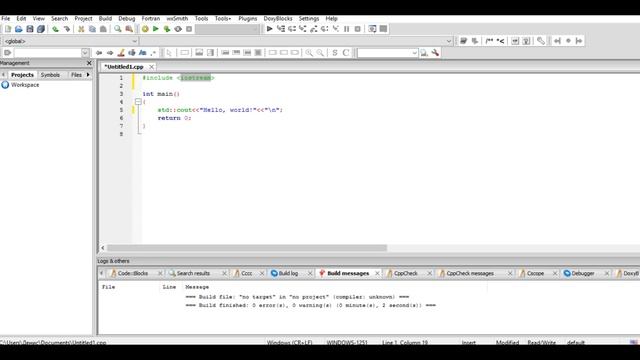Click the Message column header
Viewport: 640px width, 360px height.
pyautogui.click(x=197, y=287)
